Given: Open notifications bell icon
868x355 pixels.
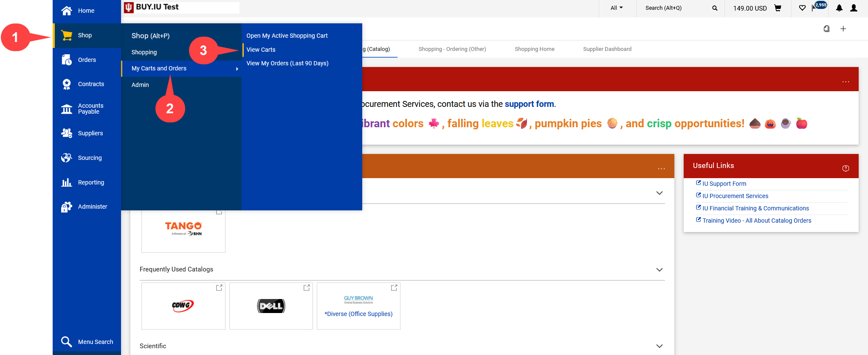Looking at the screenshot, I should [x=839, y=8].
